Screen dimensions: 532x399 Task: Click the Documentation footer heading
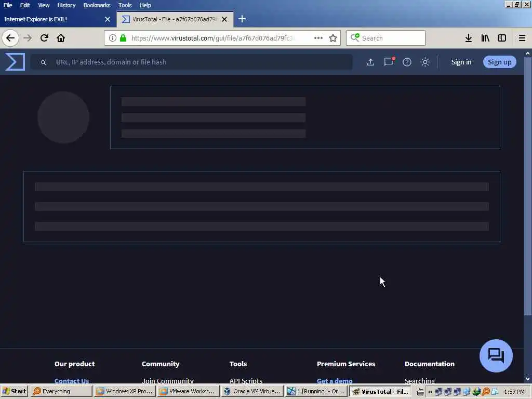(430, 364)
